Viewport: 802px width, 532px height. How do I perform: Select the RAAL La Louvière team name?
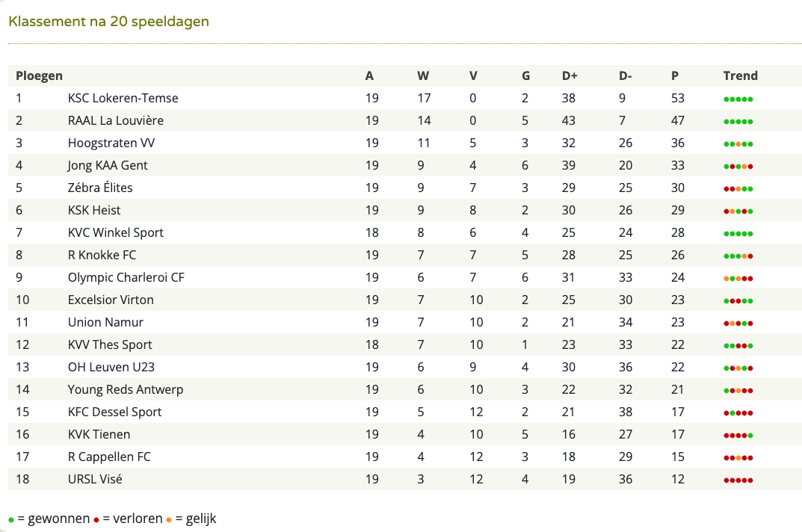click(116, 120)
